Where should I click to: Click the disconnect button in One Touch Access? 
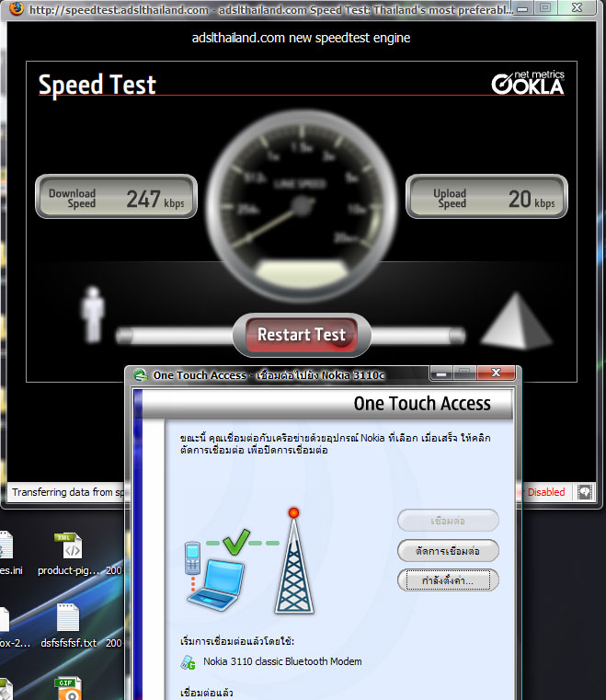pos(448,551)
